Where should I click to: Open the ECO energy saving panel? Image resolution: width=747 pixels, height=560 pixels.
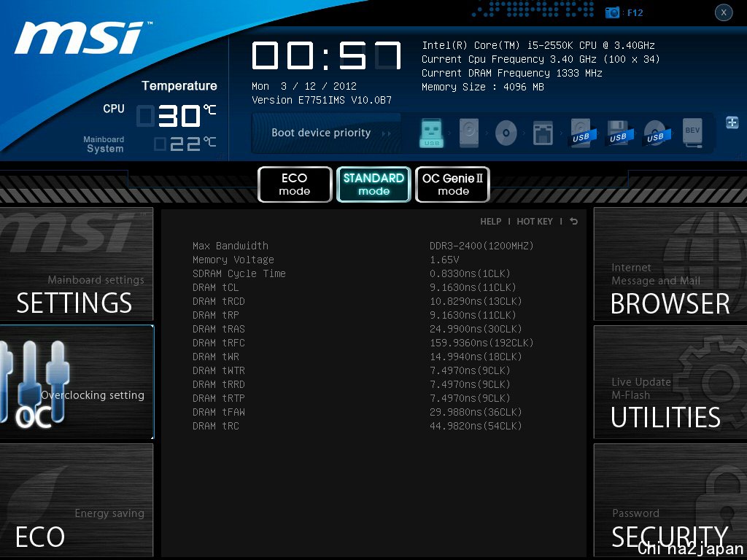[77, 500]
